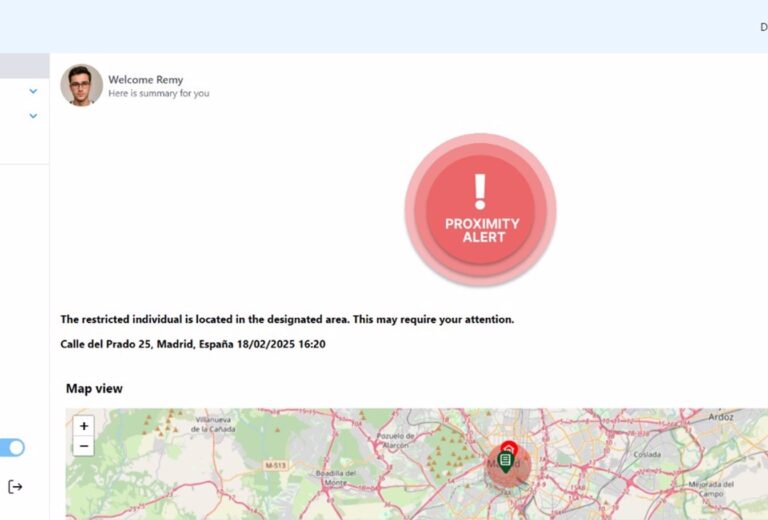Click the Calle del Prado 25 address line
768x520 pixels.
(193, 344)
